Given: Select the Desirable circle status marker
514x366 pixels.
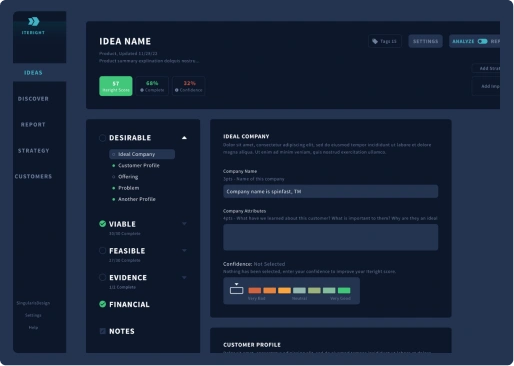Looking at the screenshot, I should (103, 138).
